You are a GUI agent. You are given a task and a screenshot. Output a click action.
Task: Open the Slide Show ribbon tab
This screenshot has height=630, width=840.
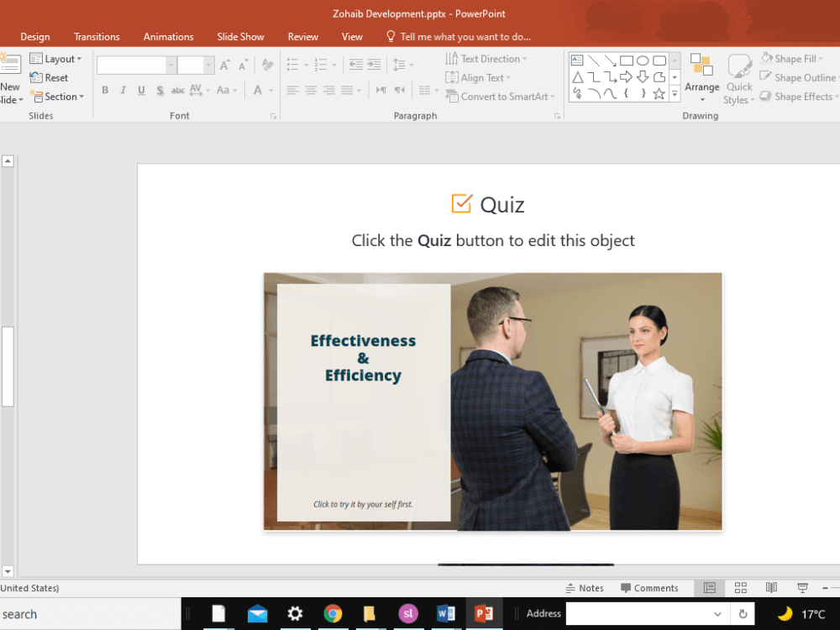pyautogui.click(x=240, y=36)
